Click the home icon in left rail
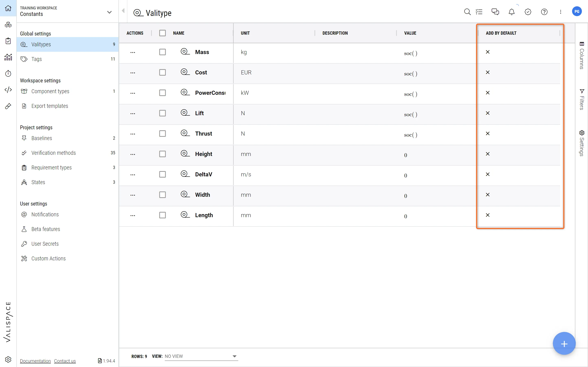This screenshot has height=367, width=588. tap(8, 8)
